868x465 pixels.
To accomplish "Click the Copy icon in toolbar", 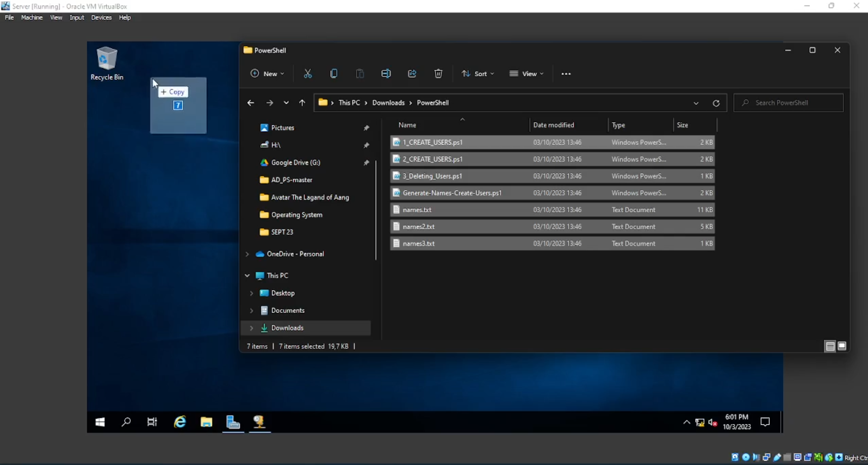I will [x=334, y=74].
